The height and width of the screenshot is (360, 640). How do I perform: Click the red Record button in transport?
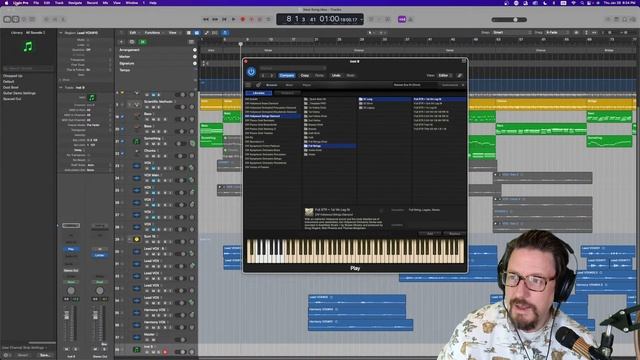coord(243,19)
